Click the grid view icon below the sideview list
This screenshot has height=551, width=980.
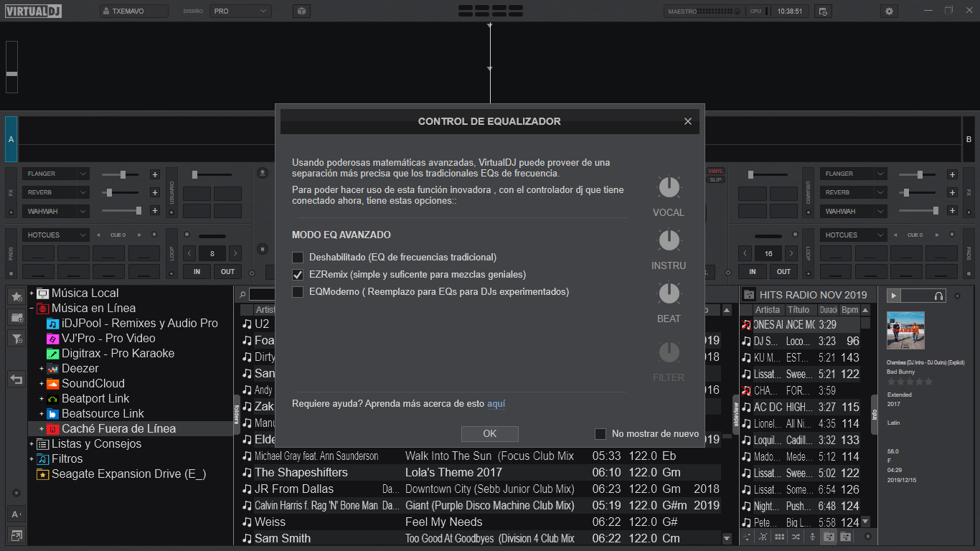(x=779, y=537)
